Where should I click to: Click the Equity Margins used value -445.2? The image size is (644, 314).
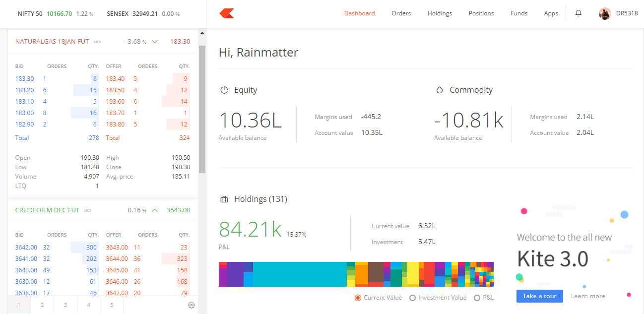tap(371, 117)
